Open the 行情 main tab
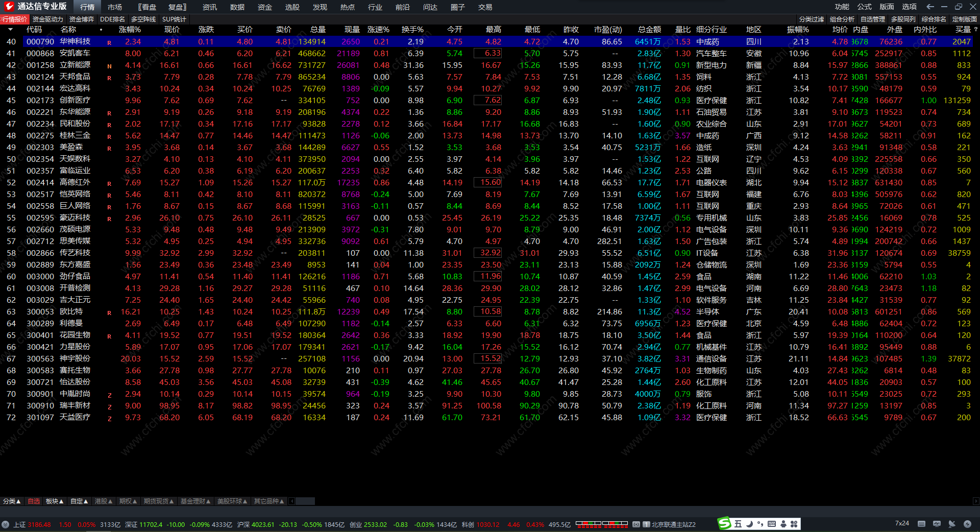This screenshot has width=980, height=532. [87, 7]
